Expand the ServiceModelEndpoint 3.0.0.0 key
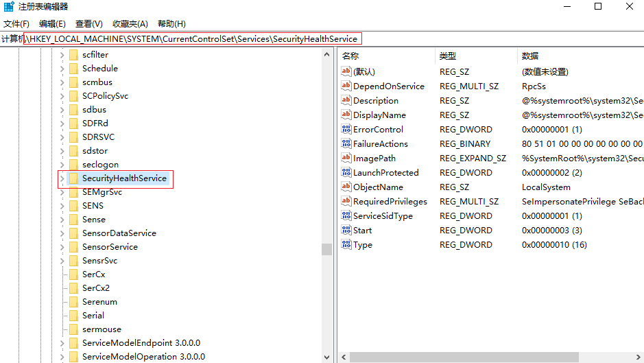 tap(62, 343)
